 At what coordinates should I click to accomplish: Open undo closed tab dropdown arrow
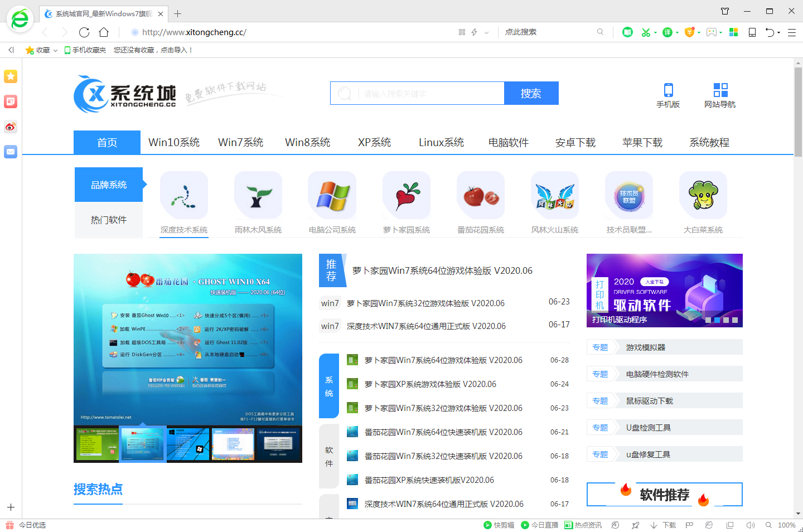coord(779,32)
